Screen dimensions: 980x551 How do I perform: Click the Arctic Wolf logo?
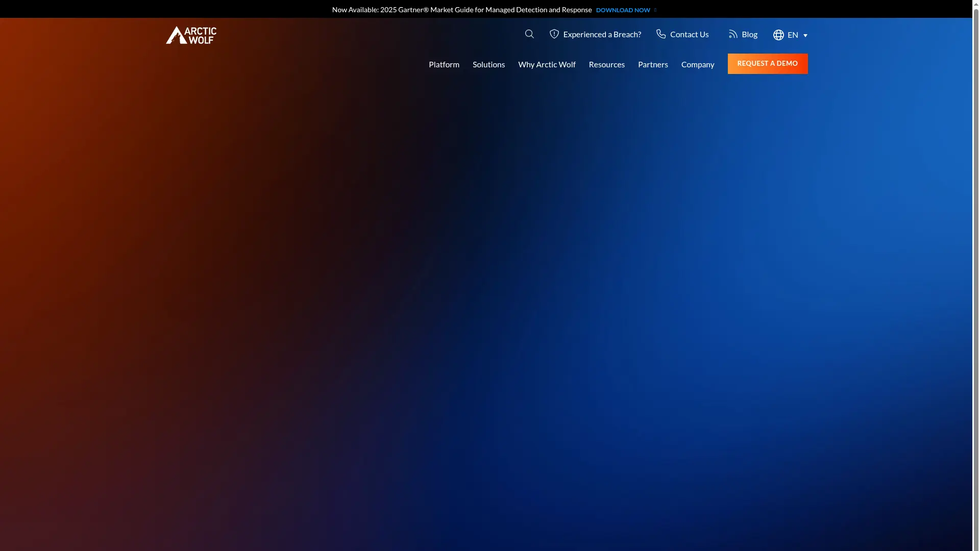[191, 35]
